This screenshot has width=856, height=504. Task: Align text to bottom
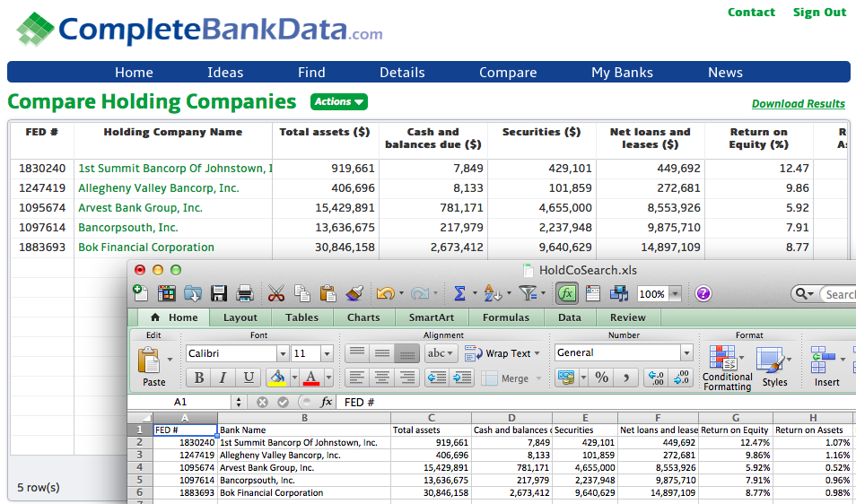(x=406, y=353)
